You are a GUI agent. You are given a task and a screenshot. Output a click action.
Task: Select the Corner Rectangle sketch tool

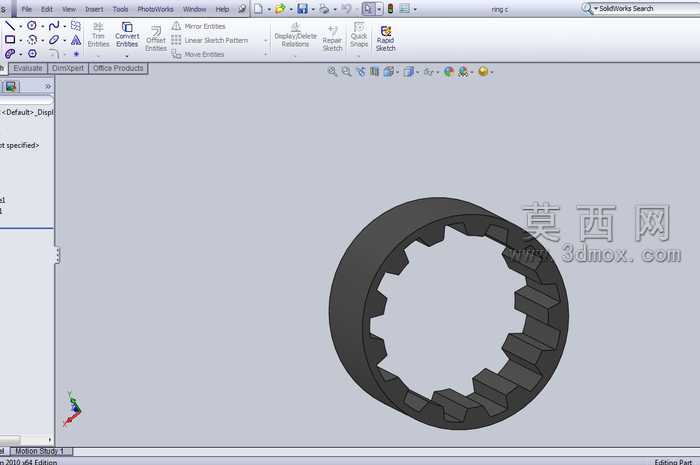[10, 40]
